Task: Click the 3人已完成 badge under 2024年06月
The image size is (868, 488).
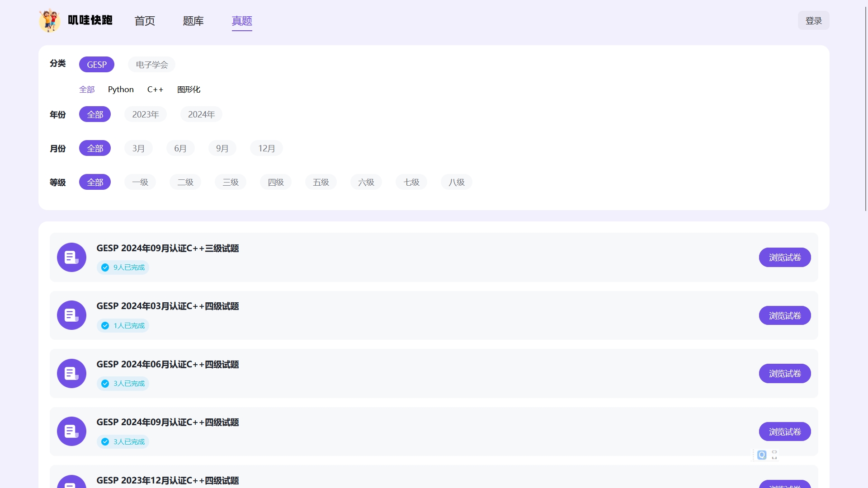Action: (123, 384)
